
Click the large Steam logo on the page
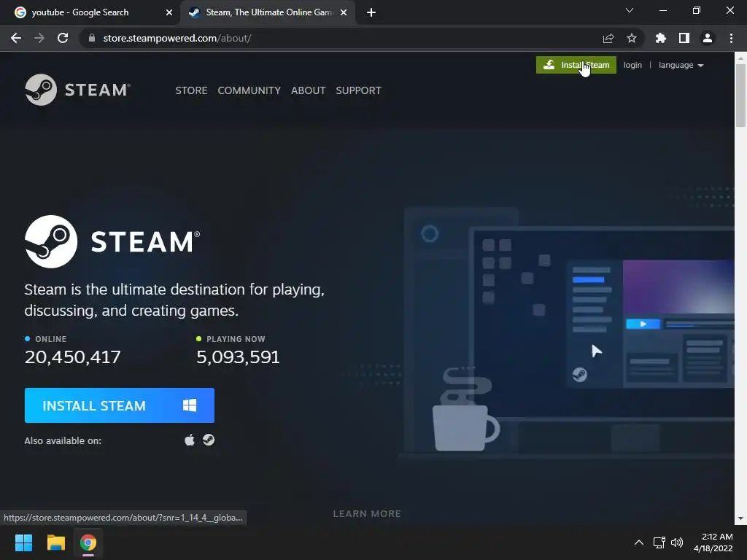[112, 241]
